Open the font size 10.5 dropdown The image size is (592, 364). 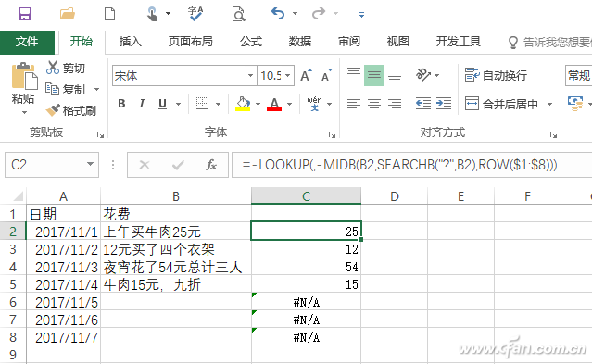288,76
